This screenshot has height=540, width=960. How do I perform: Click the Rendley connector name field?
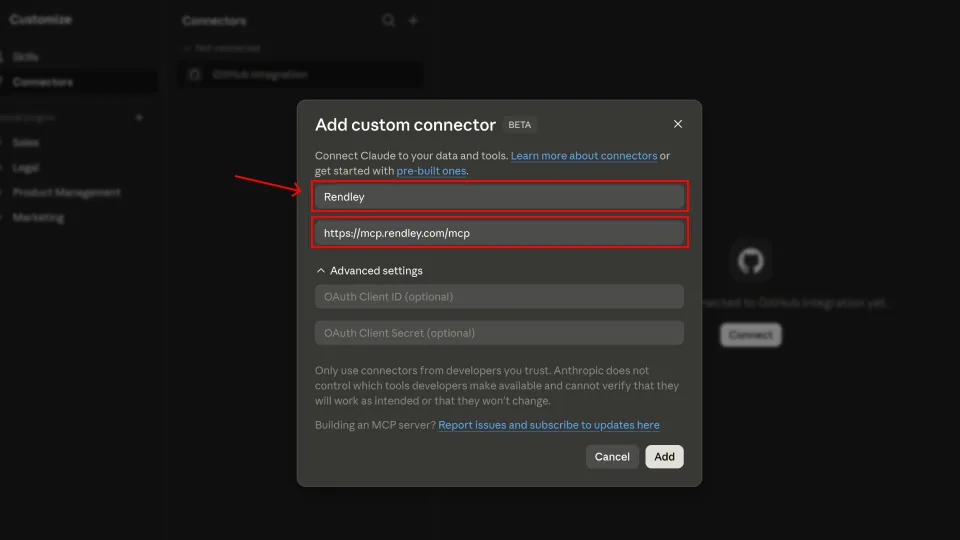coord(499,197)
